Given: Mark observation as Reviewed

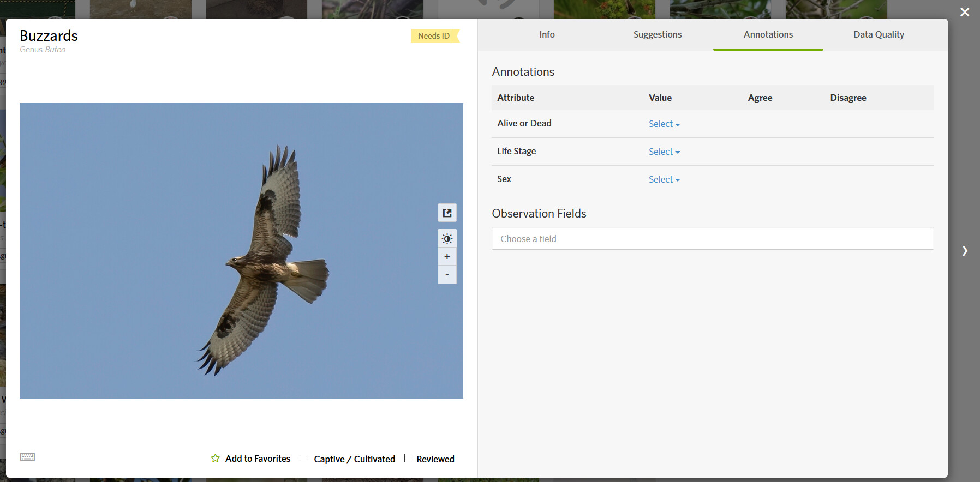Looking at the screenshot, I should (x=409, y=459).
